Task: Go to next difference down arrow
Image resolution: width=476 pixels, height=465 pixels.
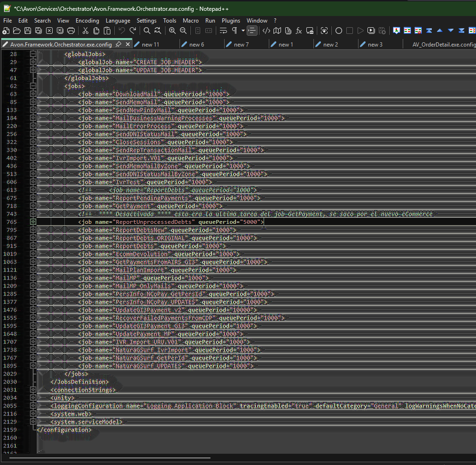Action: coord(451,31)
